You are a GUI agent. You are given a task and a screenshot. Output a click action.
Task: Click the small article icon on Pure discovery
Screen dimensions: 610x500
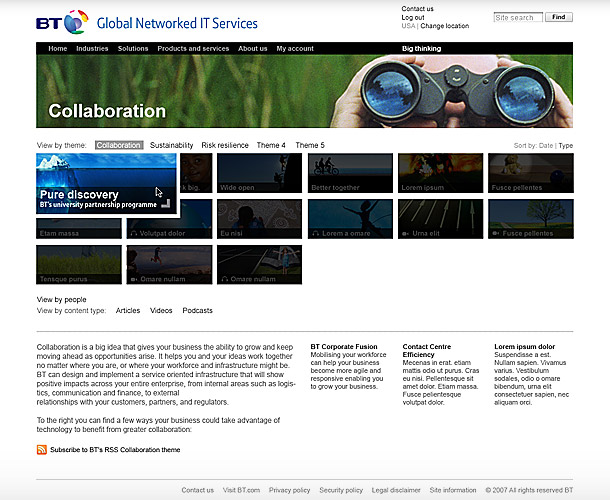pyautogui.click(x=166, y=204)
